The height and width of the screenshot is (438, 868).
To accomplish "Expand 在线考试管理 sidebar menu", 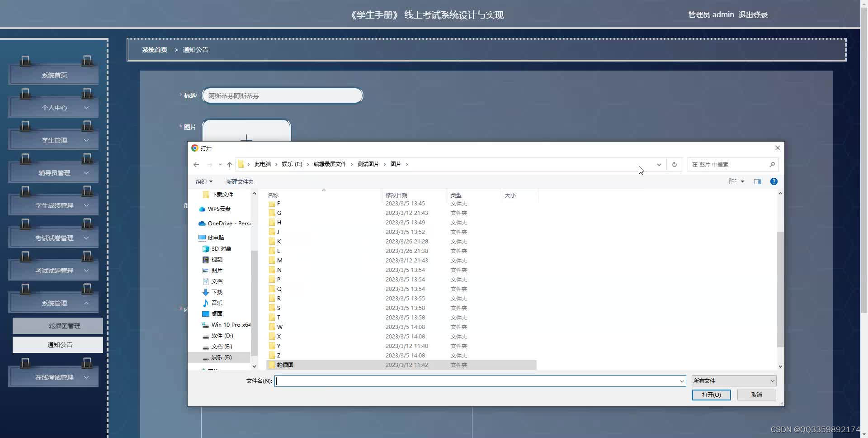I will [54, 377].
